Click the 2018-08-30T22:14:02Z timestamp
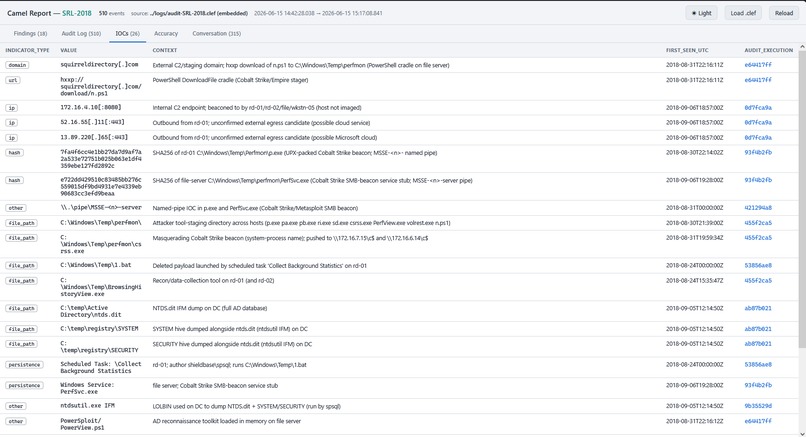 (694, 153)
